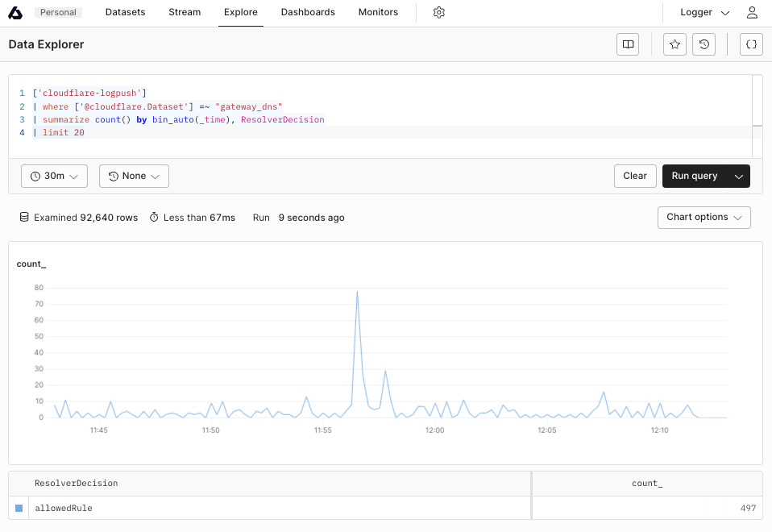Open the settings gear in the navbar
Viewport: 772px width, 532px height.
click(438, 12)
